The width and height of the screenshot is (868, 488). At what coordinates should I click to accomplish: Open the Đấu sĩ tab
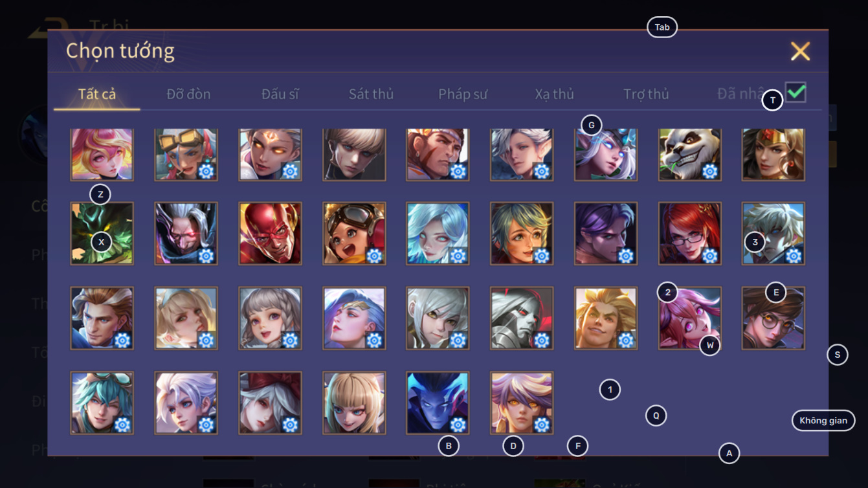(x=280, y=94)
